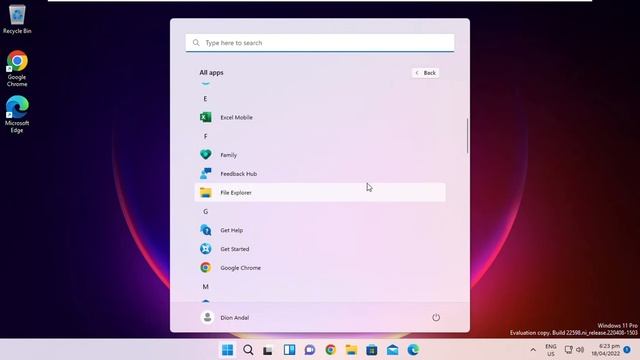Select the letter F section header
The width and height of the screenshot is (640, 360).
click(x=205, y=136)
